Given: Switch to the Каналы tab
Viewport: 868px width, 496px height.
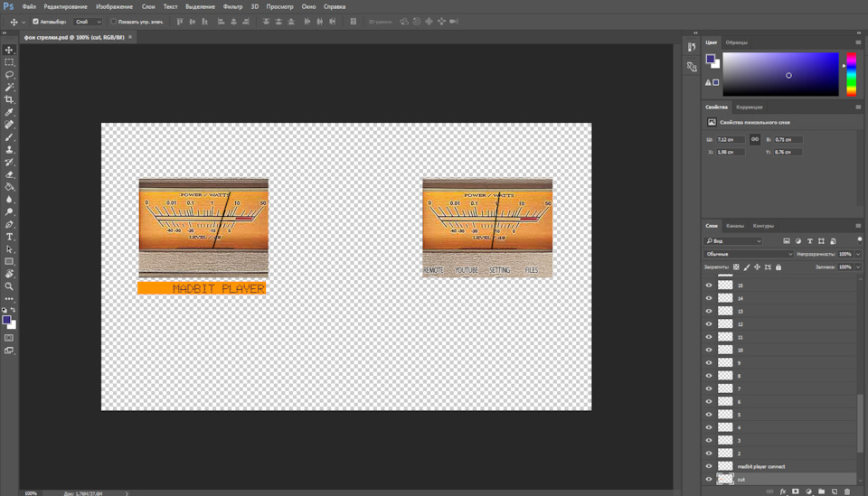Looking at the screenshot, I should pyautogui.click(x=735, y=226).
